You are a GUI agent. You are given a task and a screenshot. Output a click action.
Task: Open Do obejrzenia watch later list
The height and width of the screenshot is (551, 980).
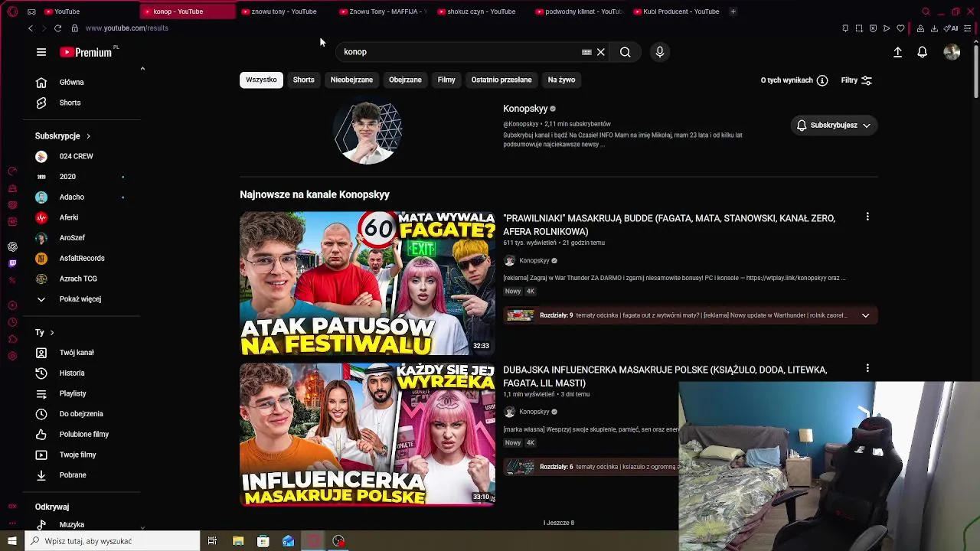pos(82,414)
